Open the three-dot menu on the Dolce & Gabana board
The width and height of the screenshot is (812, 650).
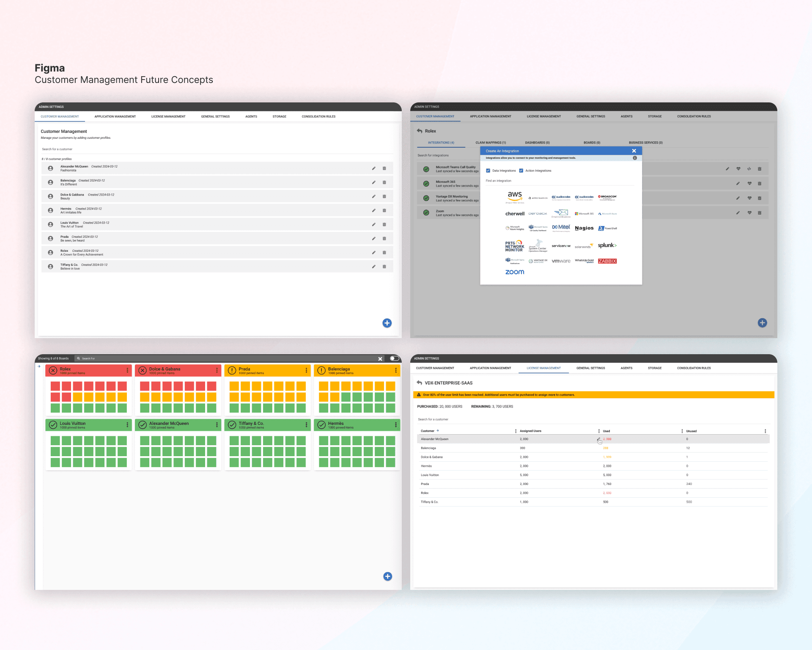(x=217, y=371)
